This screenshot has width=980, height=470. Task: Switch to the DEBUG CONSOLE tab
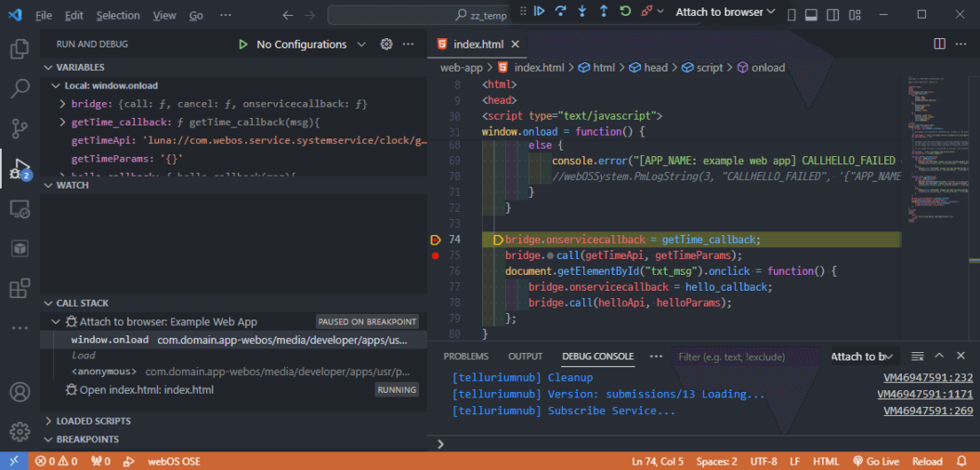(x=597, y=357)
